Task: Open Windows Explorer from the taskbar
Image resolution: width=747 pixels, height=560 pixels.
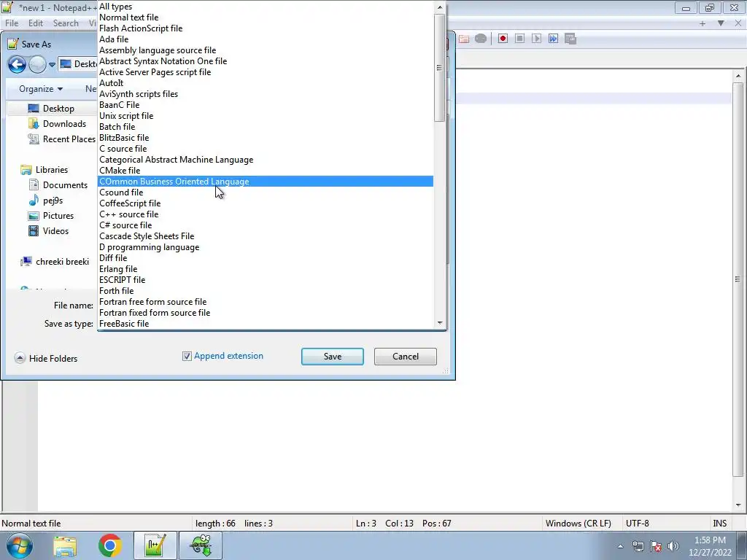Action: [x=65, y=545]
